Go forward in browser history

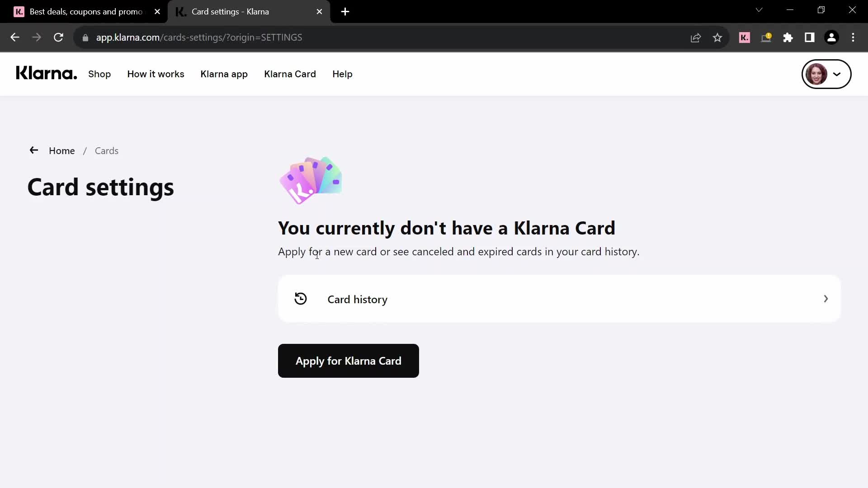pyautogui.click(x=37, y=38)
